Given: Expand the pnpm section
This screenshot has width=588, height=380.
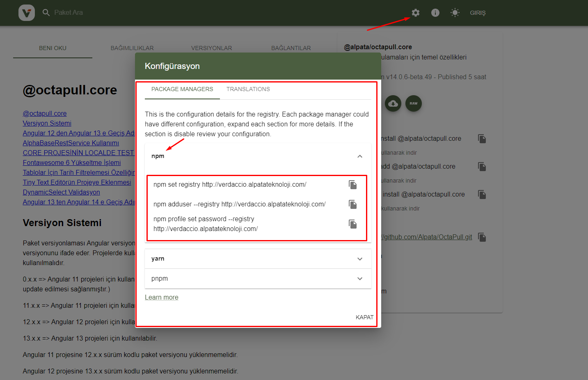Looking at the screenshot, I should point(359,279).
